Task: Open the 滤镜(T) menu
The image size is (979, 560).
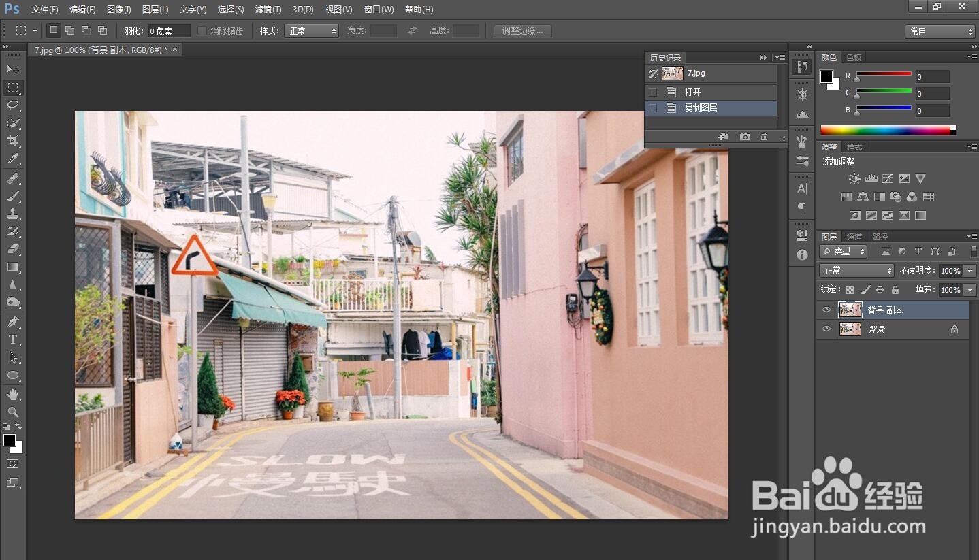Action: [268, 10]
